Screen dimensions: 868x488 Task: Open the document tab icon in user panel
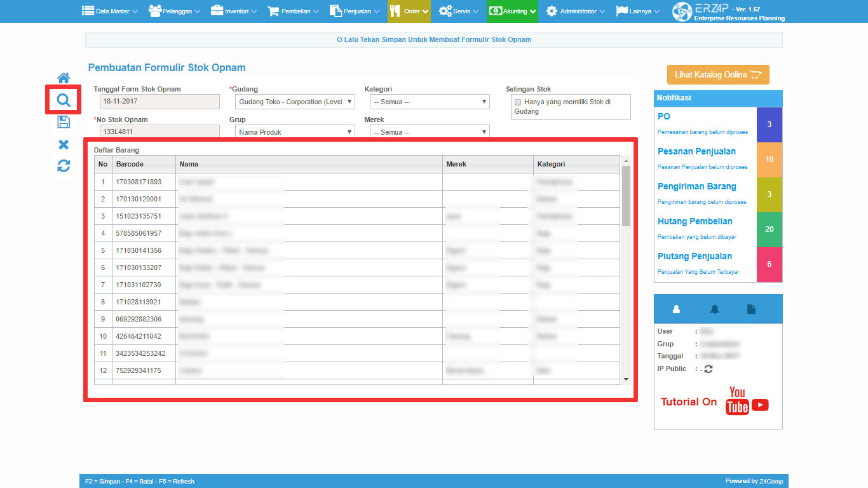click(x=751, y=309)
